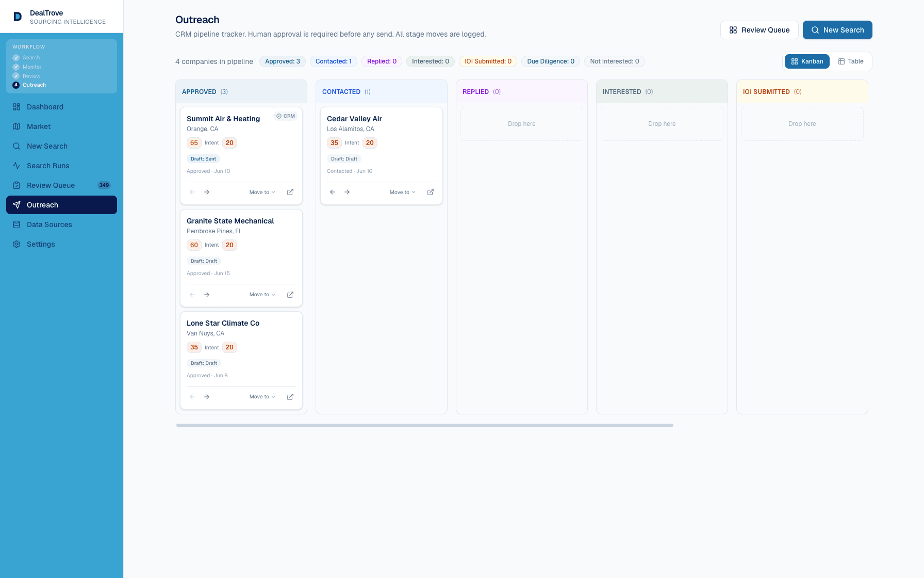Advance Lone Star Climate Co with right arrow
The width and height of the screenshot is (924, 578).
pos(207,397)
